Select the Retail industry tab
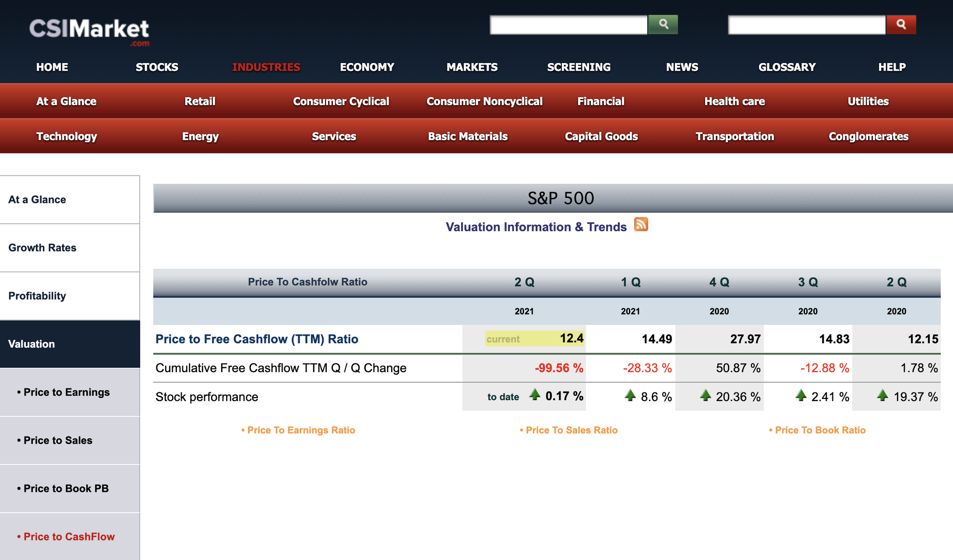Image resolution: width=953 pixels, height=560 pixels. point(200,101)
